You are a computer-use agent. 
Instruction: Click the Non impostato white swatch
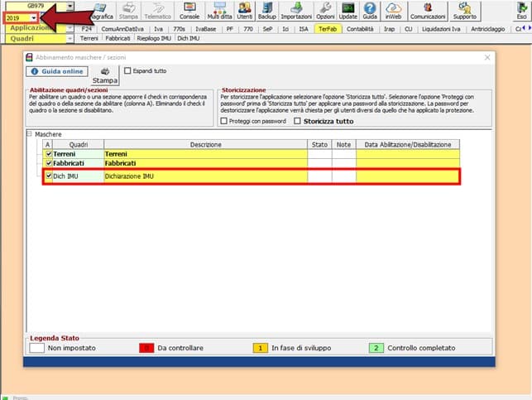37,348
